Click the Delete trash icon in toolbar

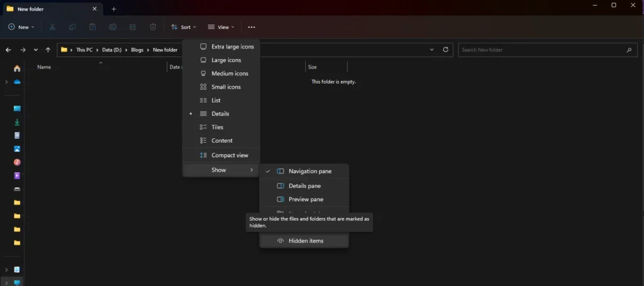click(x=153, y=27)
